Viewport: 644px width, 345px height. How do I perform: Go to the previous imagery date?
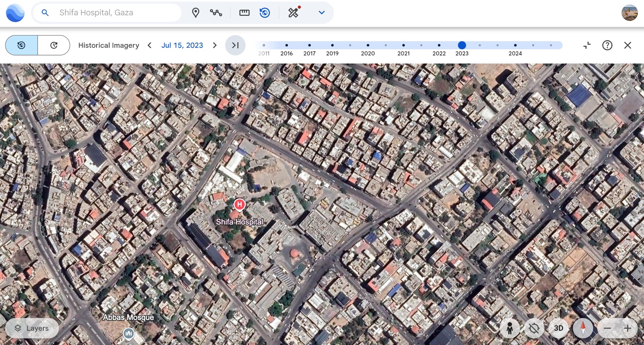(149, 45)
